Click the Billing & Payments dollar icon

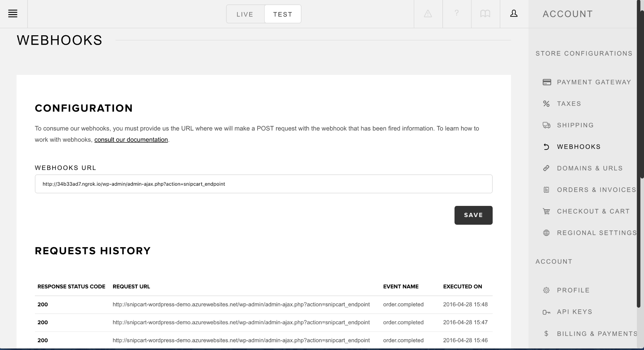tap(546, 334)
